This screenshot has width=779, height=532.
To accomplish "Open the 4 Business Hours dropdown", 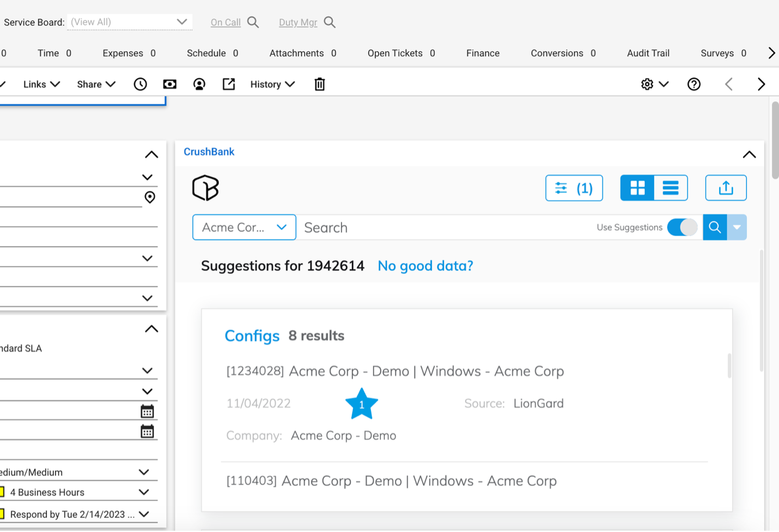I will [144, 492].
